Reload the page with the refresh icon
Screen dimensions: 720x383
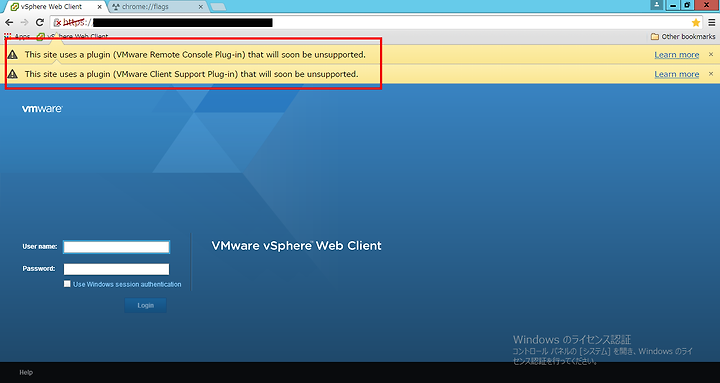(40, 23)
